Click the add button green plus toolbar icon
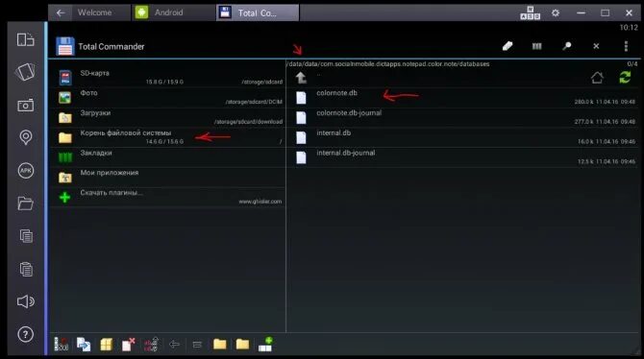Image resolution: width=644 pixels, height=359 pixels. 265,344
